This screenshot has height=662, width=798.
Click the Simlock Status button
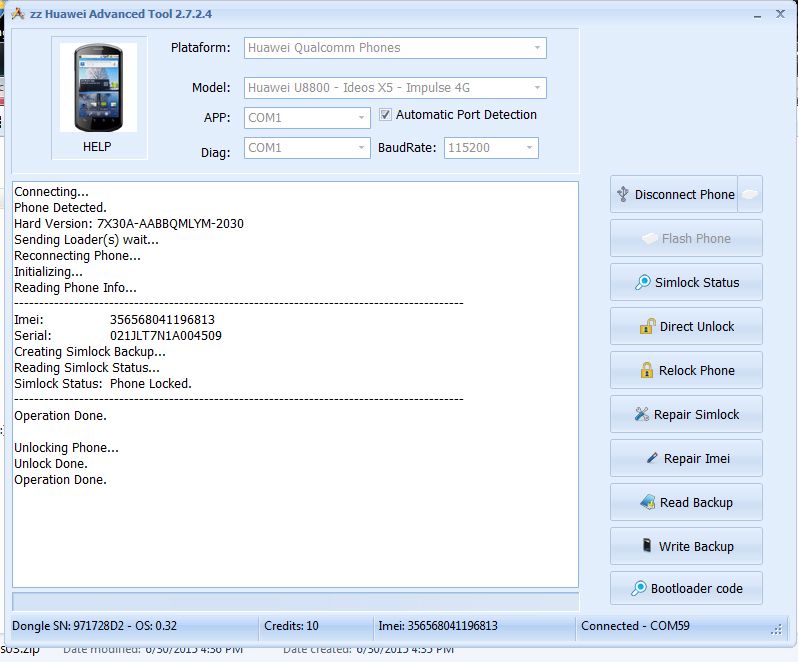tap(686, 282)
